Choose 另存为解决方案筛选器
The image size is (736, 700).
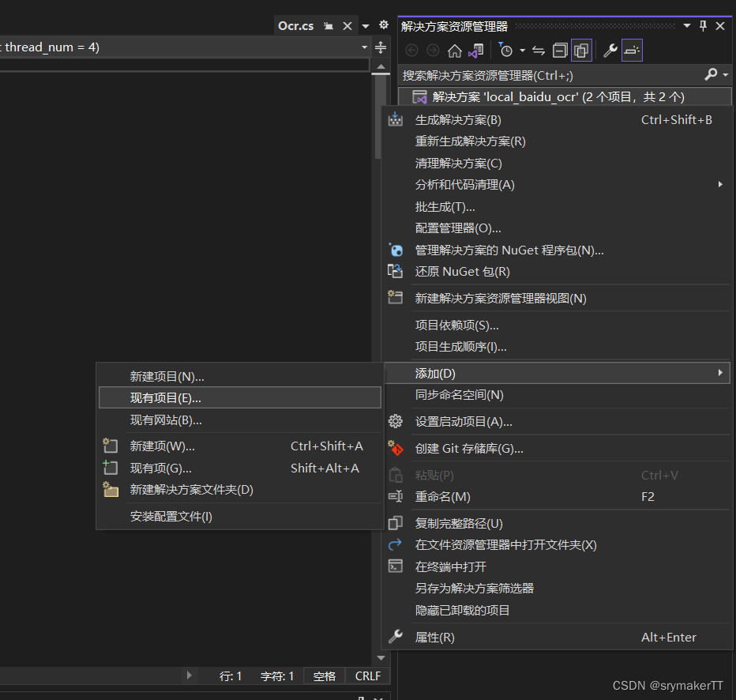tap(474, 588)
